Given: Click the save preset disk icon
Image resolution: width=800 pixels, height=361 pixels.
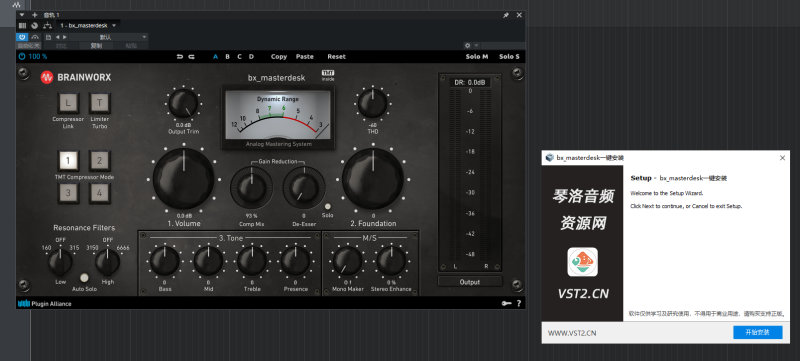Looking at the screenshot, I should pyautogui.click(x=48, y=37).
